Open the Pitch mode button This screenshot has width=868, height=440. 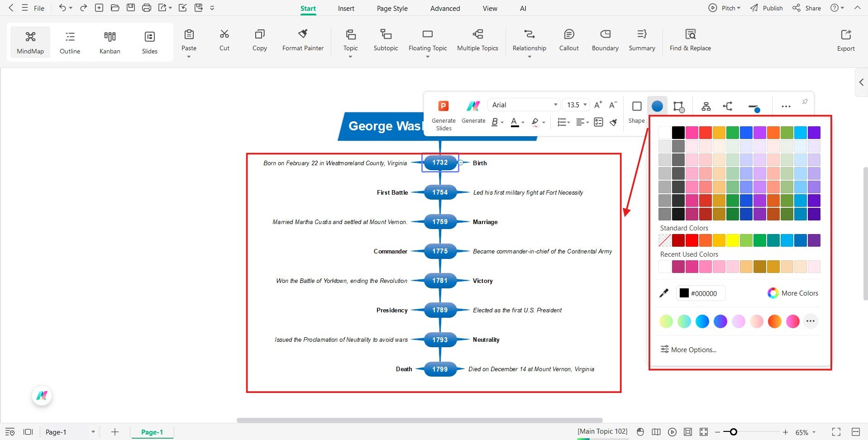click(x=724, y=8)
